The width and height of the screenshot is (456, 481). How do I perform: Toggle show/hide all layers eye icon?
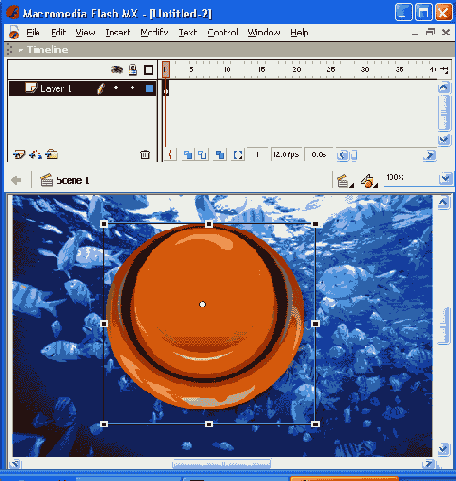[117, 70]
